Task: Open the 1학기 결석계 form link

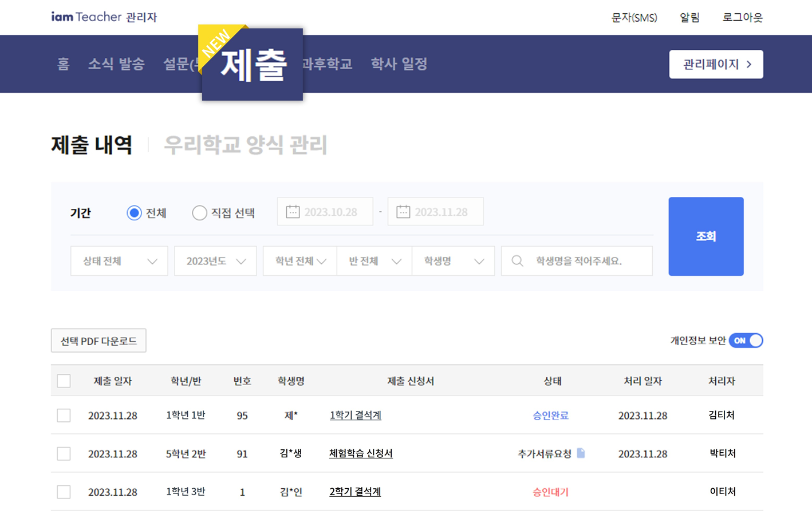Action: (x=356, y=415)
